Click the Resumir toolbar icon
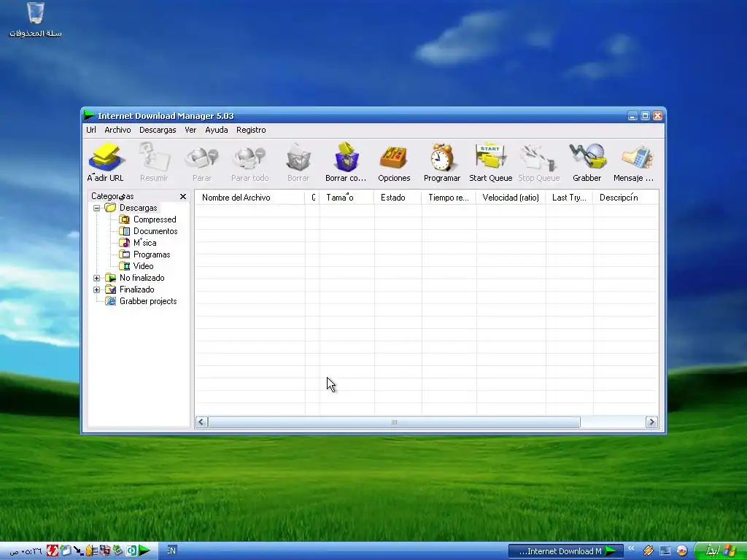The image size is (747, 560). coord(154,163)
